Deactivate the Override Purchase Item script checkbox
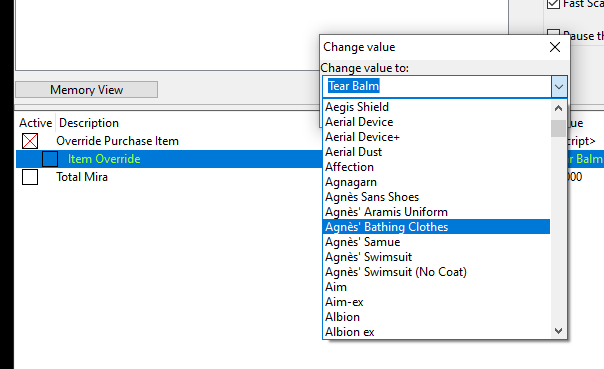The image size is (604, 369). (x=30, y=141)
